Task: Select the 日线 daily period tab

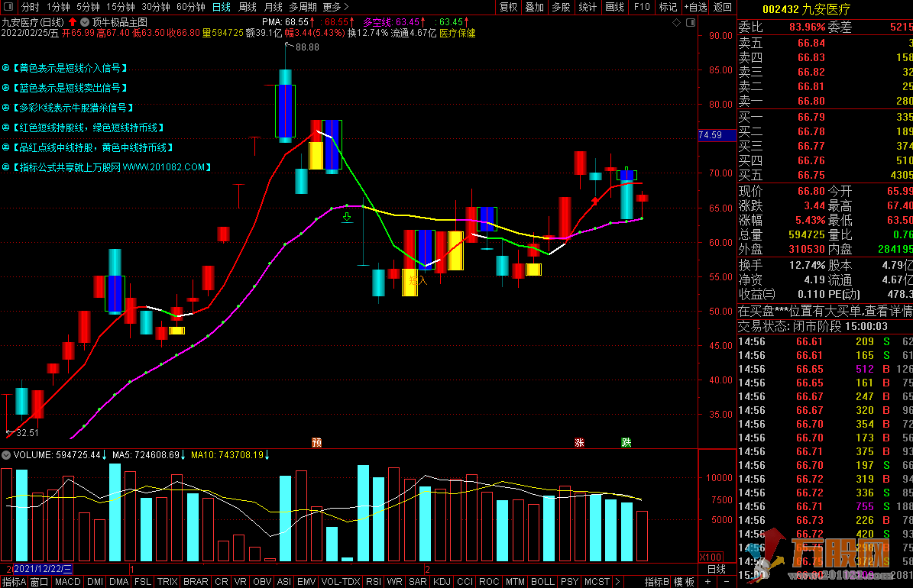Action: 222,7
